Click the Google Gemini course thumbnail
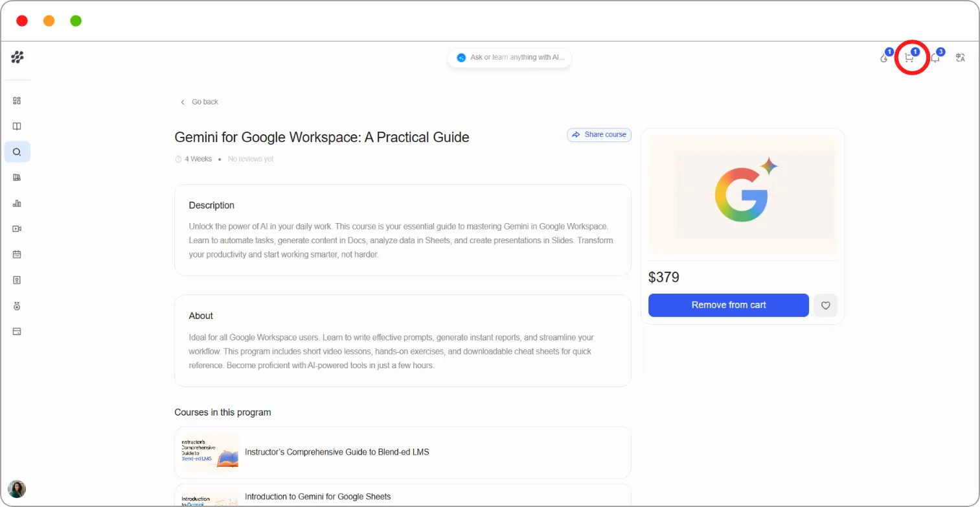 point(742,195)
